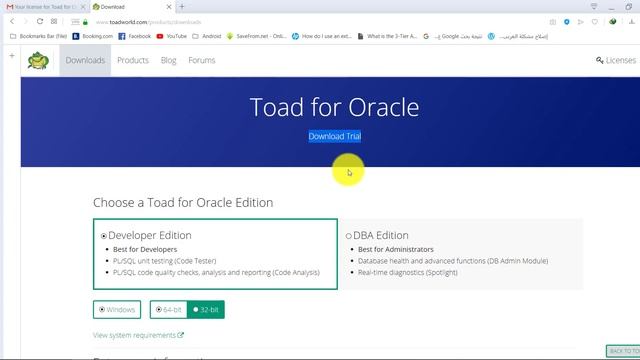Open the HP 'How do I use an ext' bookmark
Image resolution: width=640 pixels, height=360 pixels.
click(x=322, y=36)
